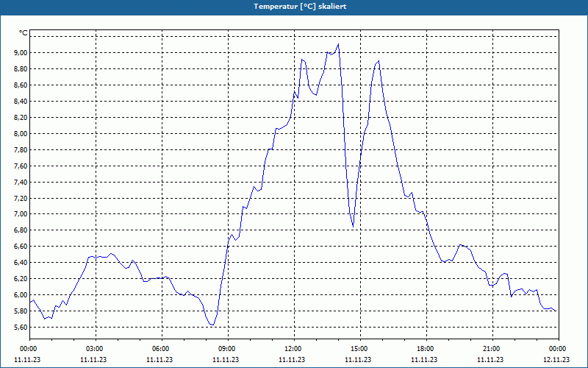
Task: Select the 7,20 y-axis value
Action: 21,198
